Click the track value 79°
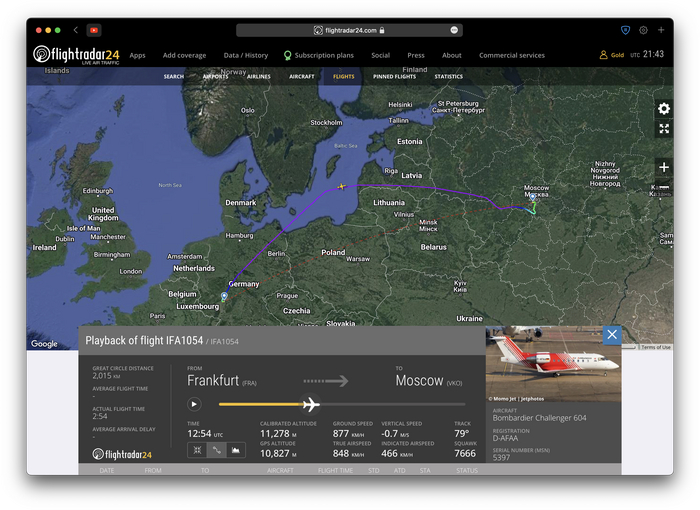Viewport: 700px width, 510px height. [462, 434]
